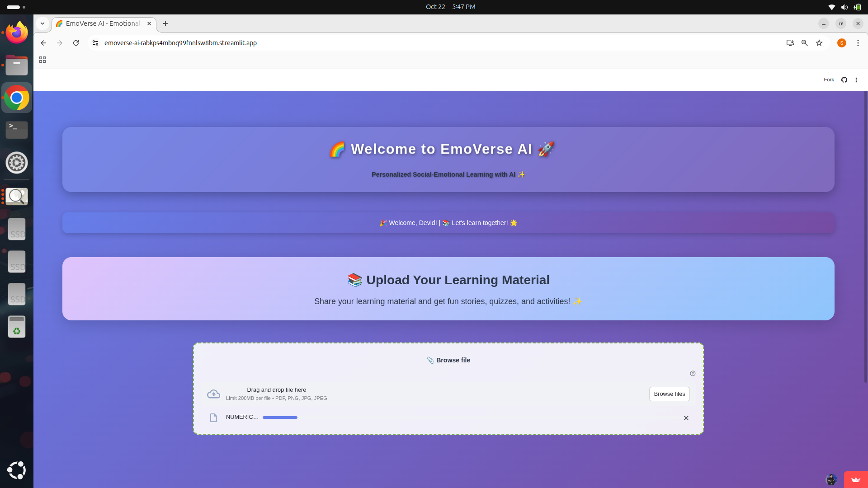This screenshot has width=868, height=488.
Task: Click the Browse files button
Action: click(x=669, y=394)
